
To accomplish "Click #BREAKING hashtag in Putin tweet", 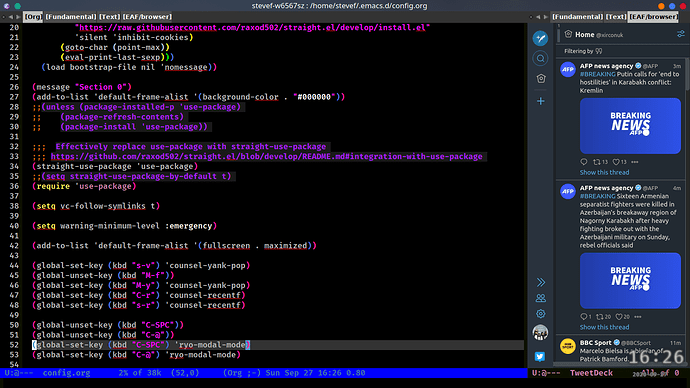I will (x=597, y=74).
